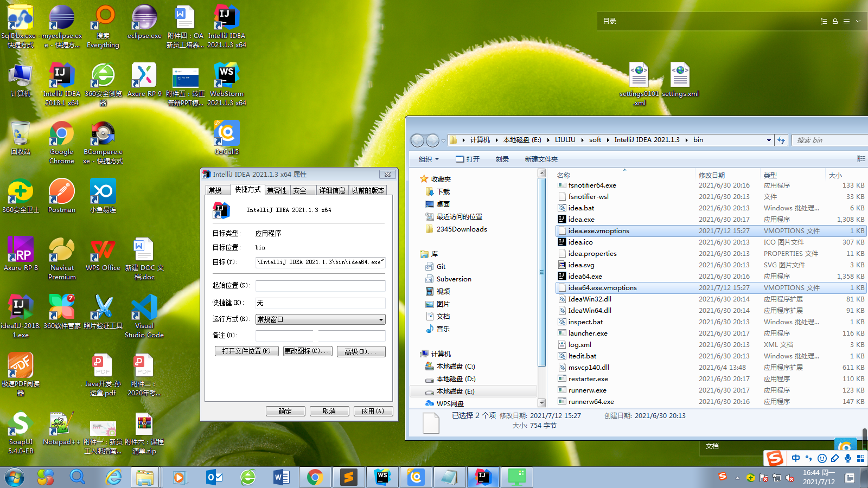Open settings.xml file on desktop
The width and height of the screenshot is (868, 488).
[x=680, y=80]
